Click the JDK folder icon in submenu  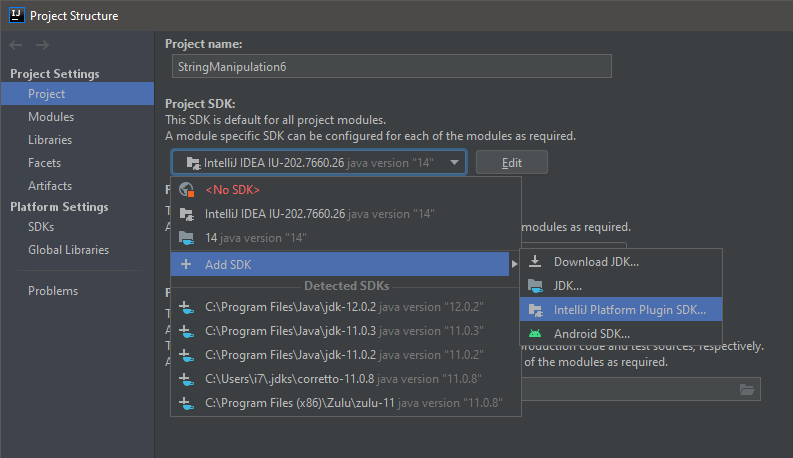click(x=535, y=286)
